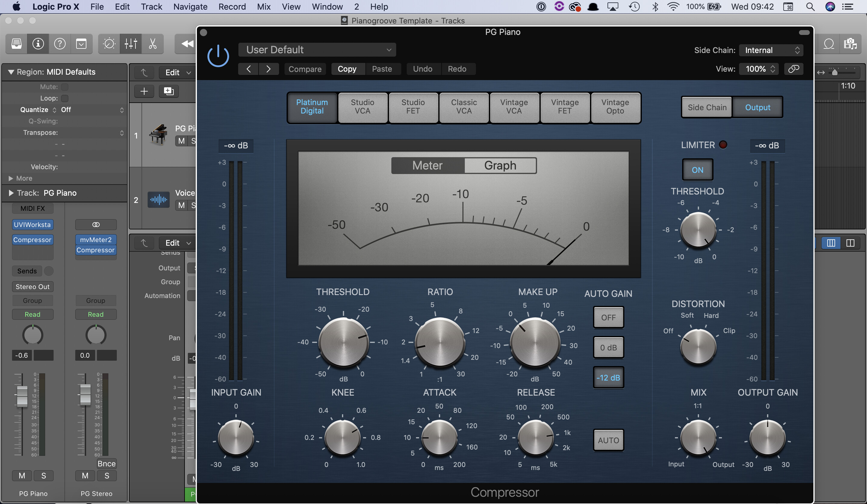Click the PG Piano volume fader

22,396
